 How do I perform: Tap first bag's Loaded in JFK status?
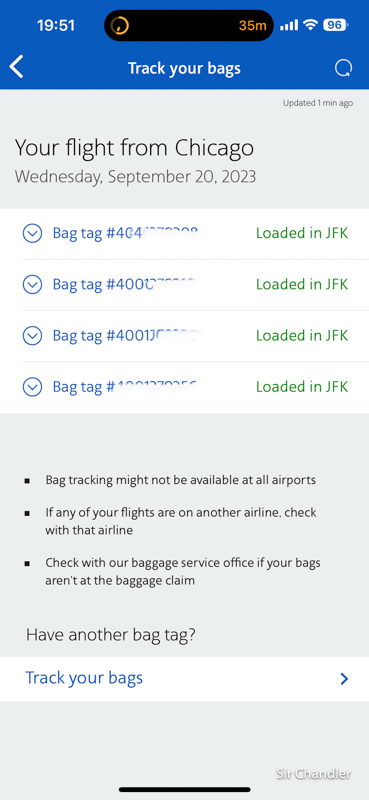coord(302,233)
